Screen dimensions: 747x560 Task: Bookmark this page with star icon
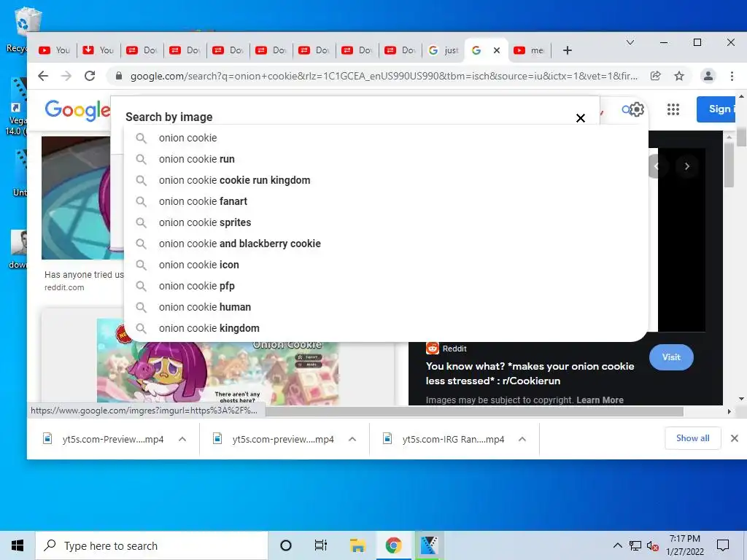[679, 76]
